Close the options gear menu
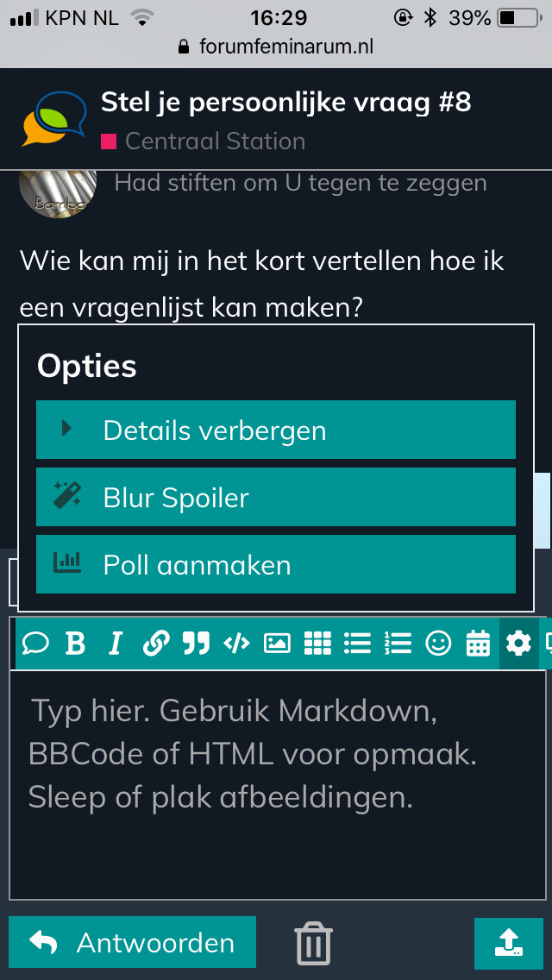Viewport: 552px width, 980px height. click(x=518, y=643)
